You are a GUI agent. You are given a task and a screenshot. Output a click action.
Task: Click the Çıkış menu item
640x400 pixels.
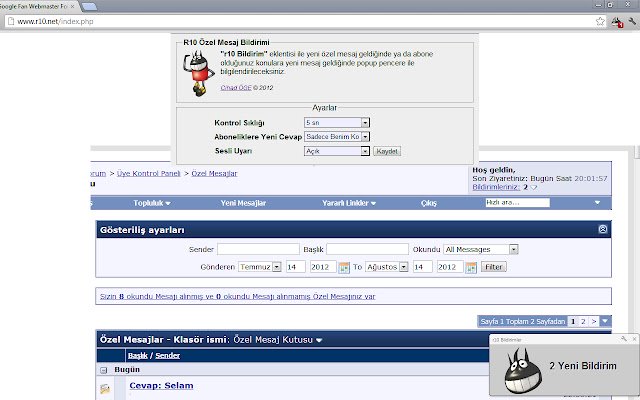pos(429,203)
